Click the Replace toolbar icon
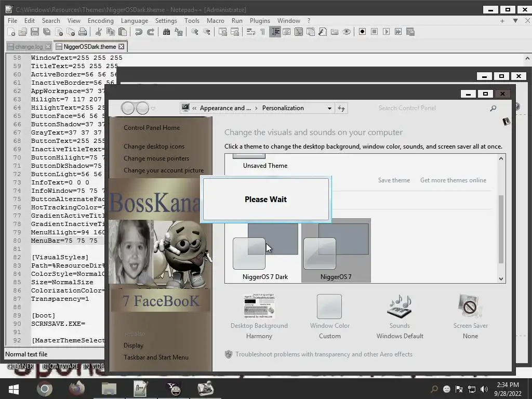 pos(179,32)
